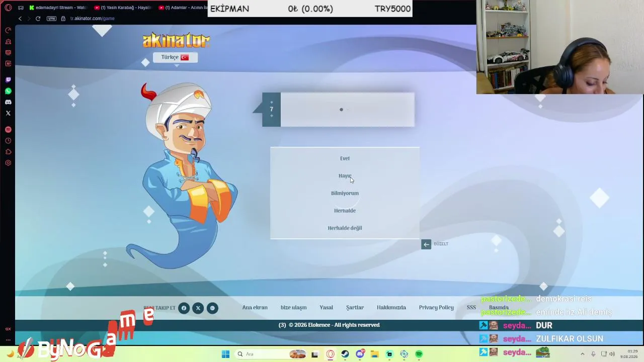Click the taskbar "Ara" search box
The image size is (644, 362).
(x=272, y=354)
